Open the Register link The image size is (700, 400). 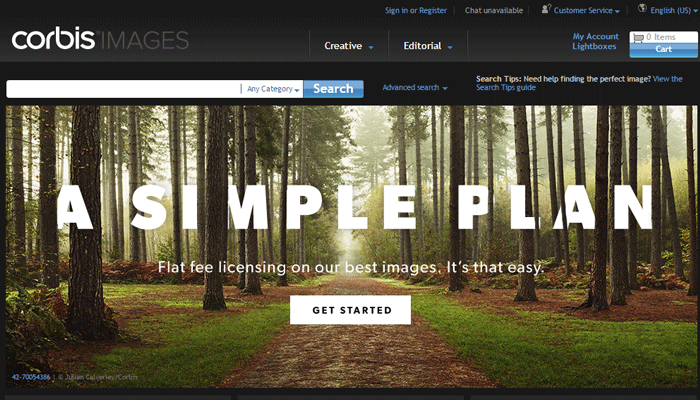coord(433,10)
